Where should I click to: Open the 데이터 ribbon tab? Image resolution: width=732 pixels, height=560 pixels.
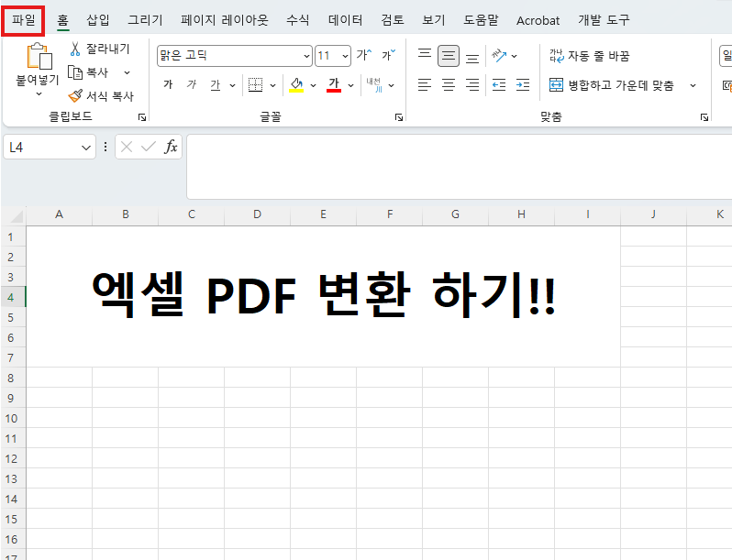(346, 20)
